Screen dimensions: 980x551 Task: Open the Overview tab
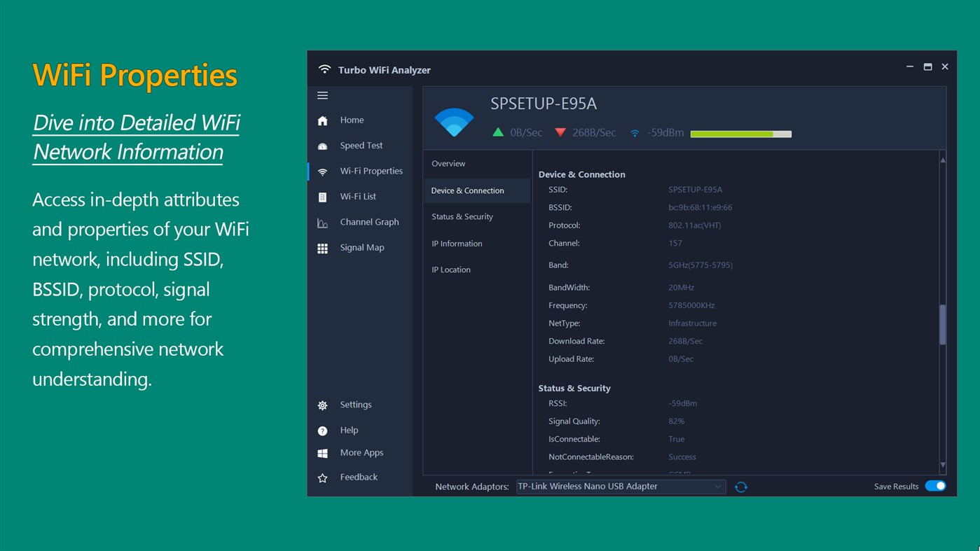448,163
